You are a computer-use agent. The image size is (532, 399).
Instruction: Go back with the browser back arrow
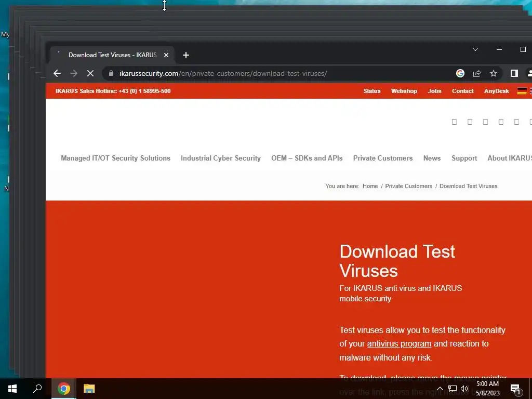click(x=57, y=73)
